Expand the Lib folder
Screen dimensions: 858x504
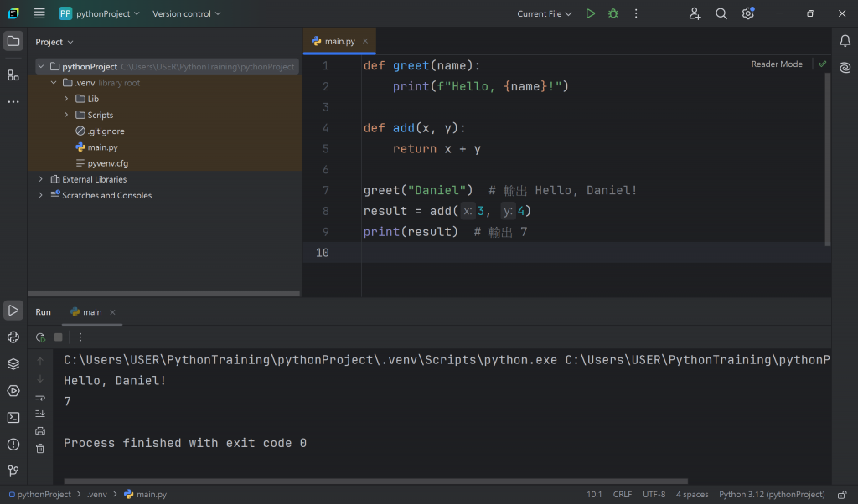click(66, 99)
